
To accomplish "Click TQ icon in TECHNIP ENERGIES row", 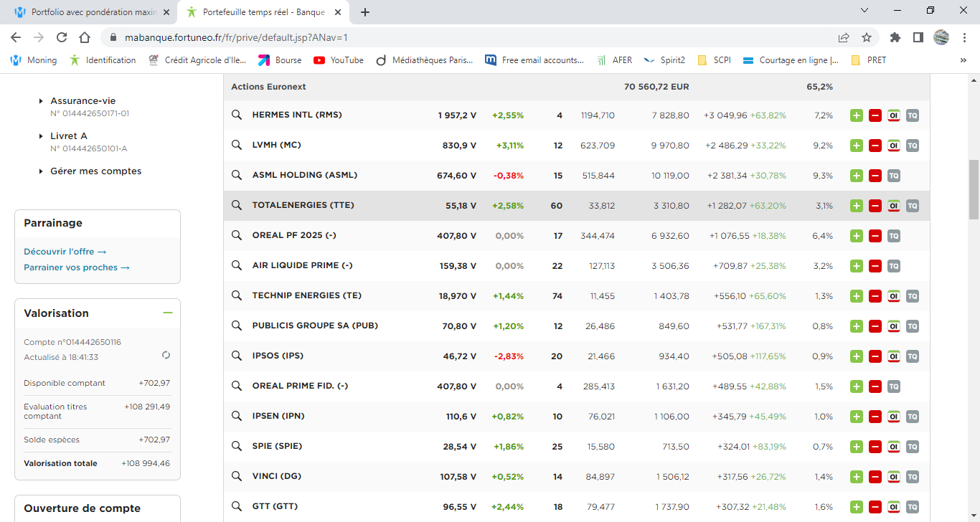I will click(913, 296).
